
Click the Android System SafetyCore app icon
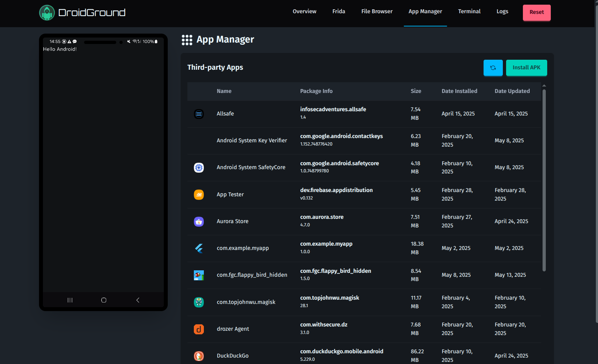(x=199, y=168)
